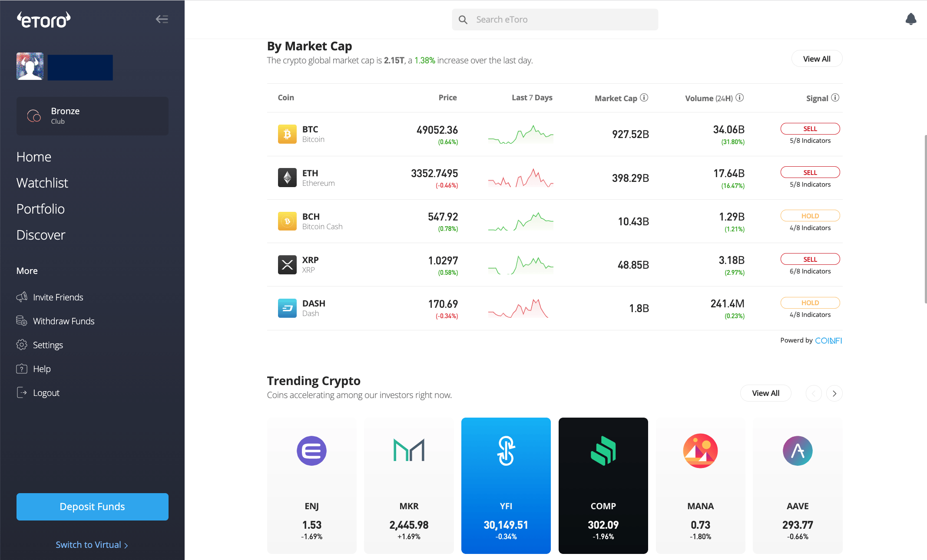Collapse the sidebar with arrow icon
The image size is (927, 560).
coord(162,19)
